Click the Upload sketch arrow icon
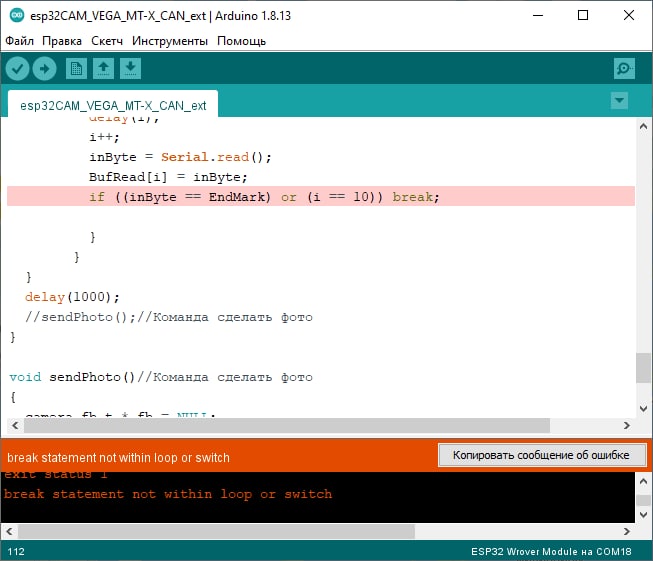This screenshot has width=653, height=561. point(45,68)
